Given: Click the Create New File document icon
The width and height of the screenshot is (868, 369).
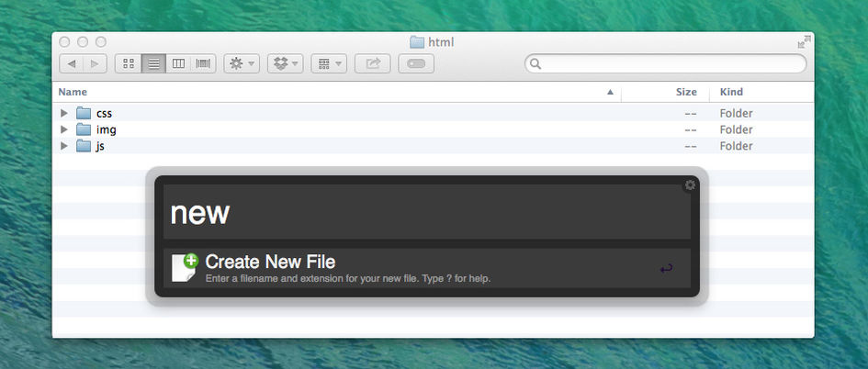Looking at the screenshot, I should tap(185, 268).
